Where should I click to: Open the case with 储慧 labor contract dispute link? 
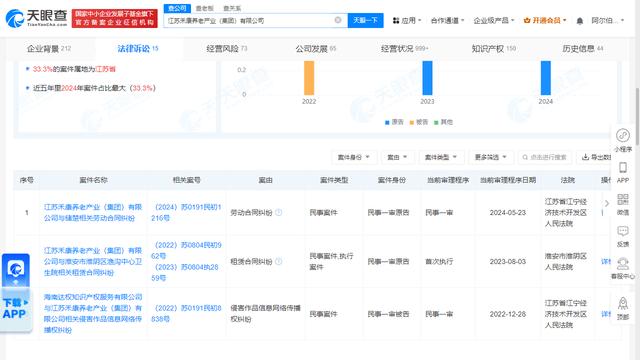click(93, 213)
